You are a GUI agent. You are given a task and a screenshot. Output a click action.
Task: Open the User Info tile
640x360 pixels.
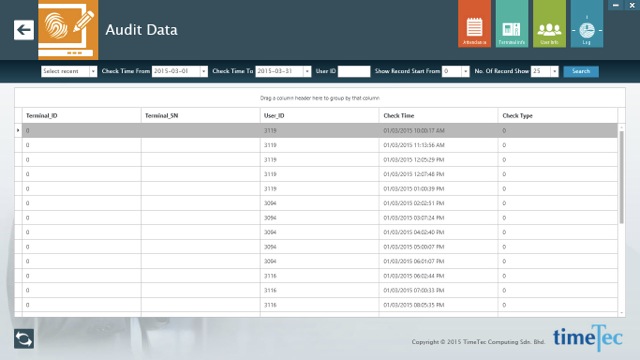(549, 24)
